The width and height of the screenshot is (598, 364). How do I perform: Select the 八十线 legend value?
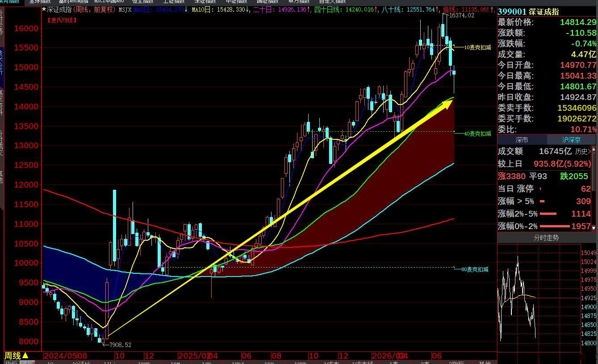pos(410,9)
